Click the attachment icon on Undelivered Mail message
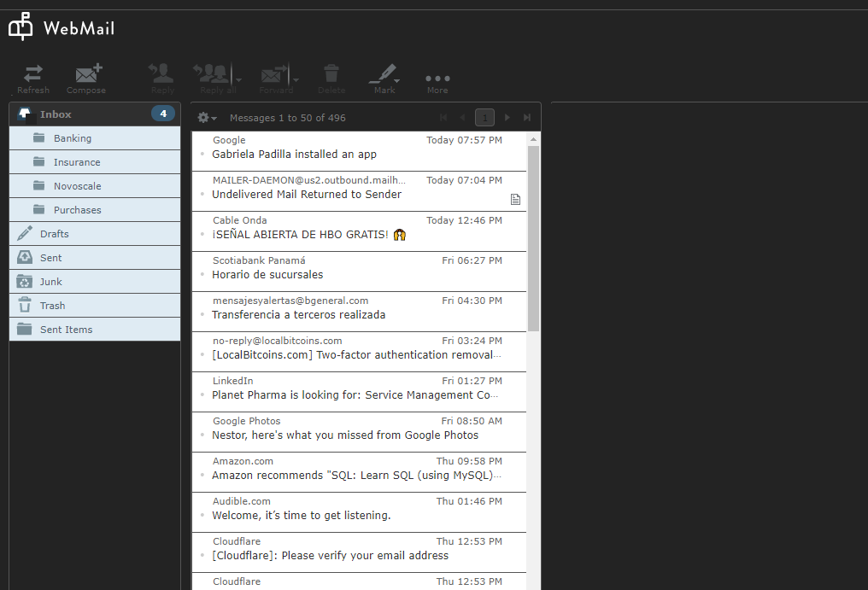The image size is (868, 590). tap(515, 198)
